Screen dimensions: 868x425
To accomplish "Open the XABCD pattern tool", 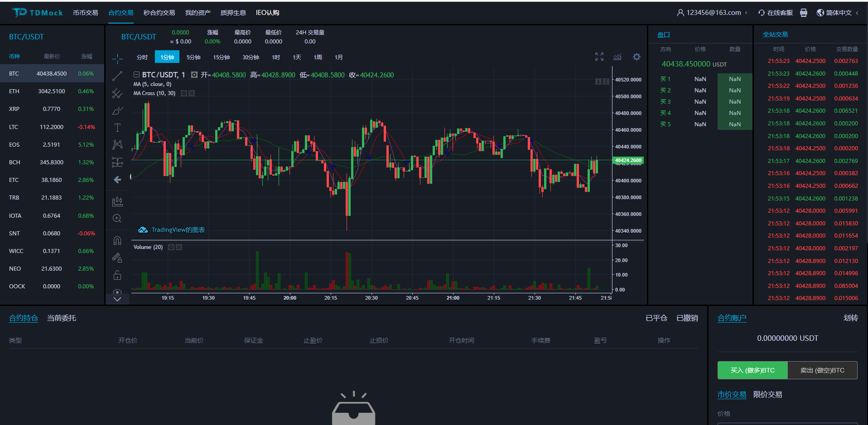I will click(x=117, y=144).
